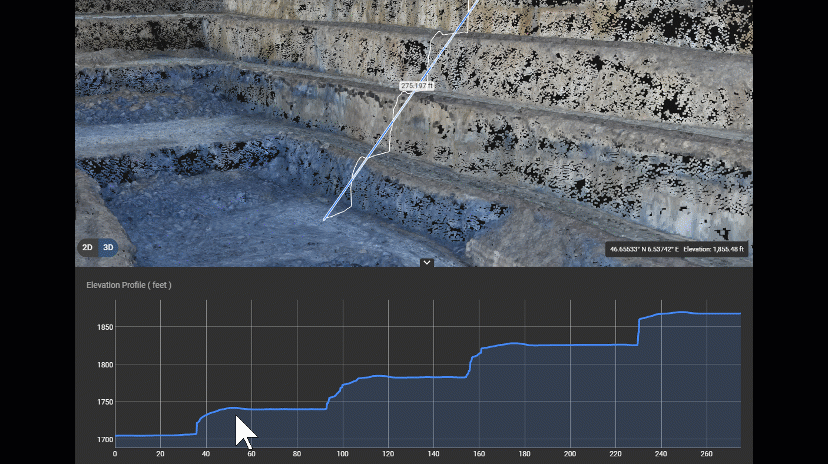Screen dimensions: 828x464
Task: Click the 260 distance axis label
Action: tap(706, 453)
